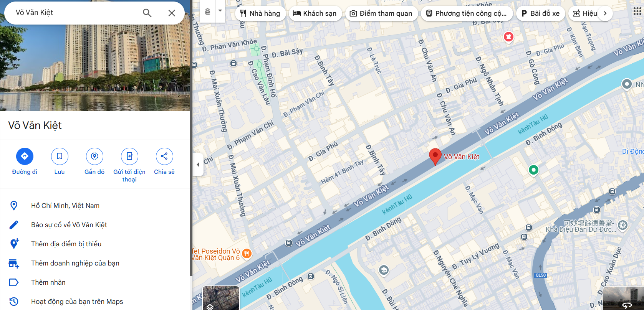Click the Đường đi directions icon
The height and width of the screenshot is (310, 644).
pyautogui.click(x=25, y=156)
